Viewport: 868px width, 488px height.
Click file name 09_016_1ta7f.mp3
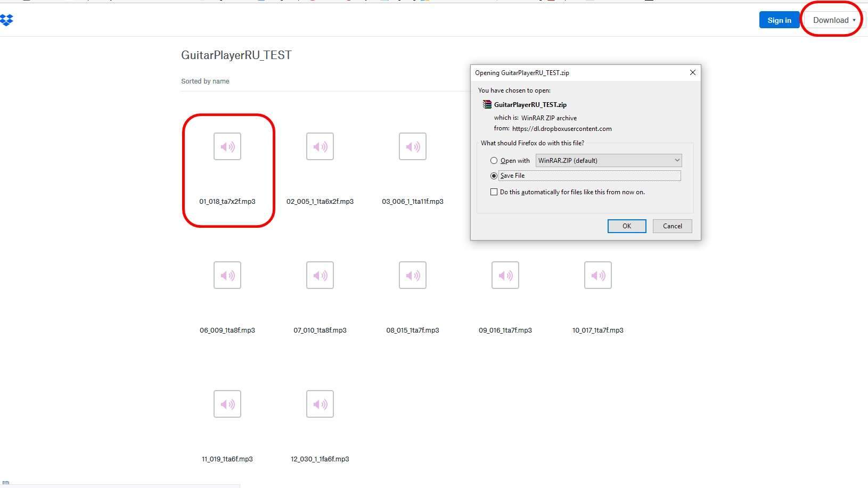click(505, 330)
